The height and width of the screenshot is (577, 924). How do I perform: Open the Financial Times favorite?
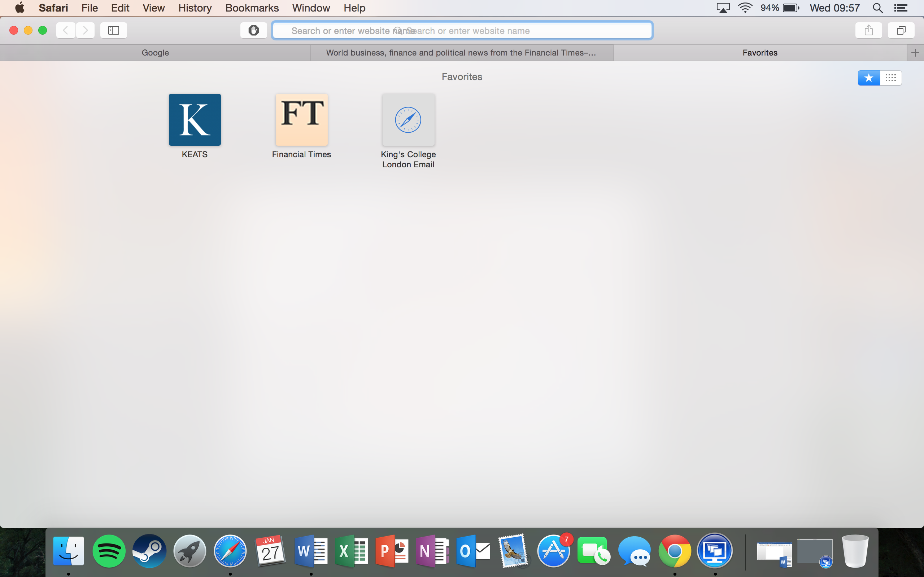coord(301,120)
